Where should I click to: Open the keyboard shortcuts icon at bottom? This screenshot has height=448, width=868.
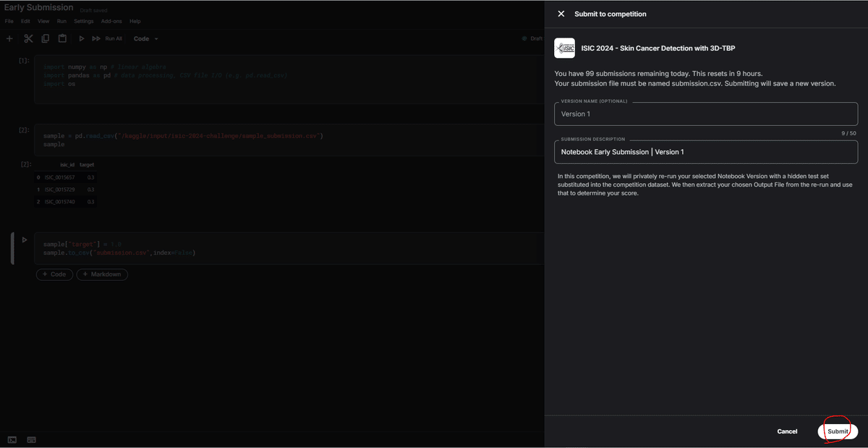click(x=32, y=439)
